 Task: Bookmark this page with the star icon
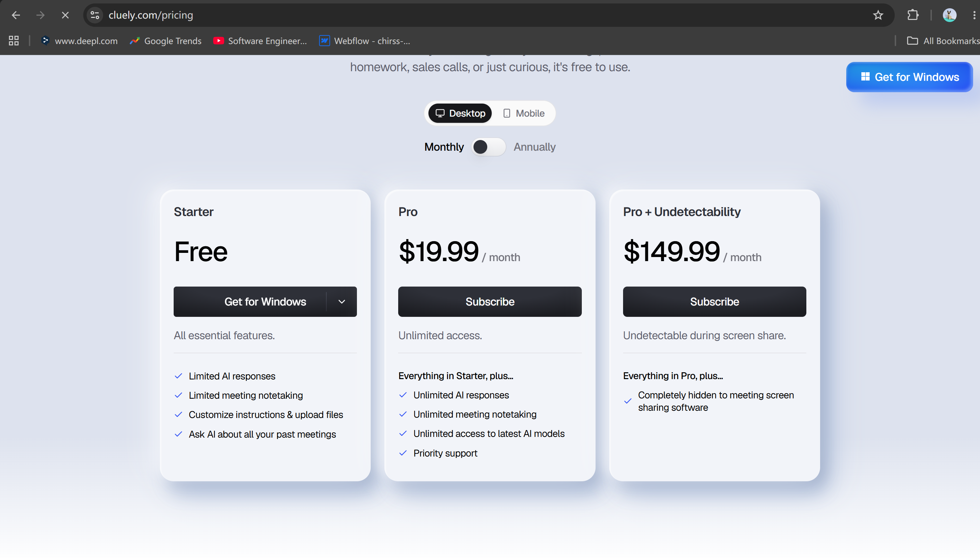coord(878,15)
